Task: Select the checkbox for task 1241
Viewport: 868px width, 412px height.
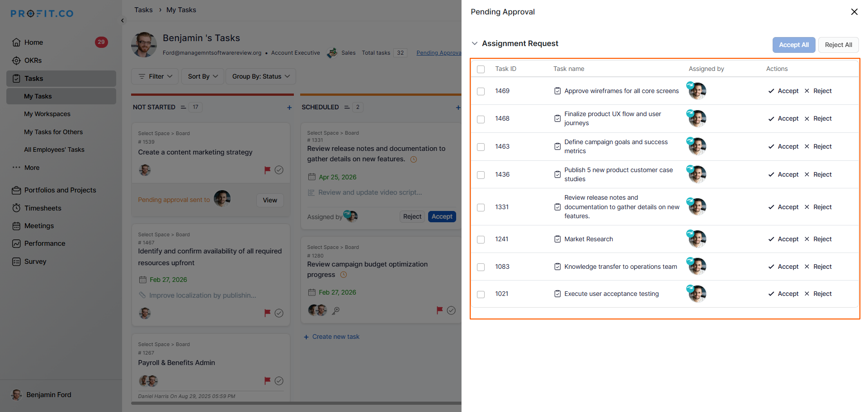Action: (481, 239)
